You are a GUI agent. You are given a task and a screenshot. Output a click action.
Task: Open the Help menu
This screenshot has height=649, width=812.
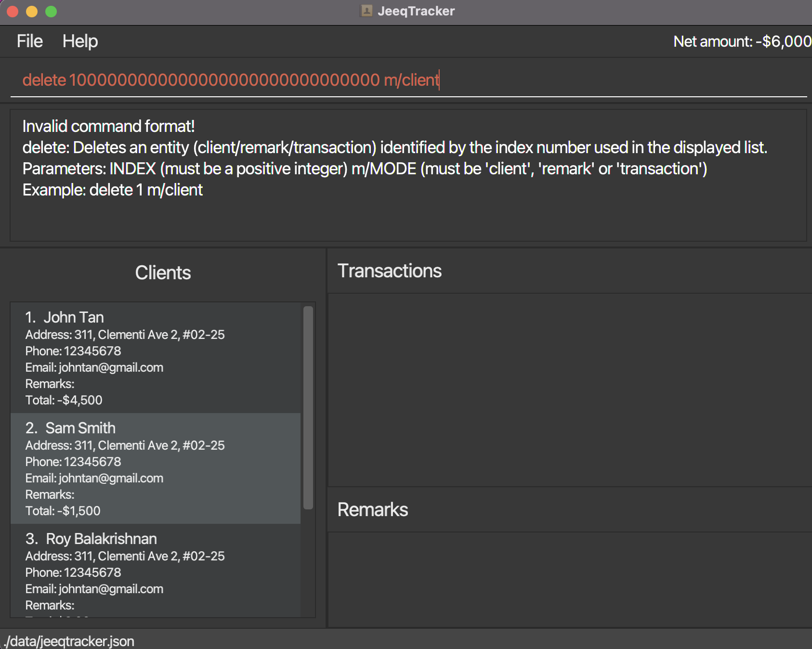coord(80,41)
